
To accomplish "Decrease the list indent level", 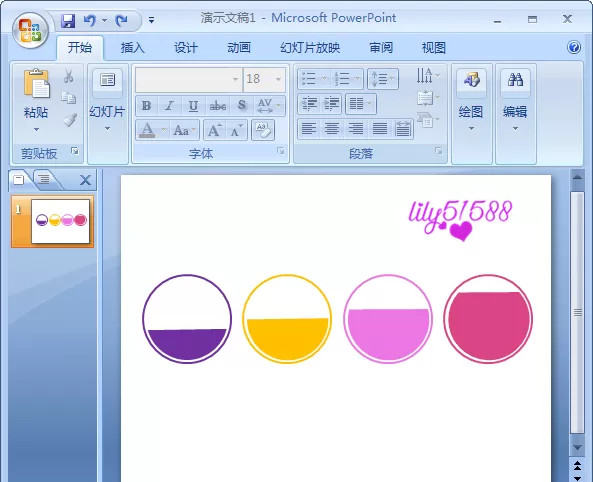I will pyautogui.click(x=309, y=104).
